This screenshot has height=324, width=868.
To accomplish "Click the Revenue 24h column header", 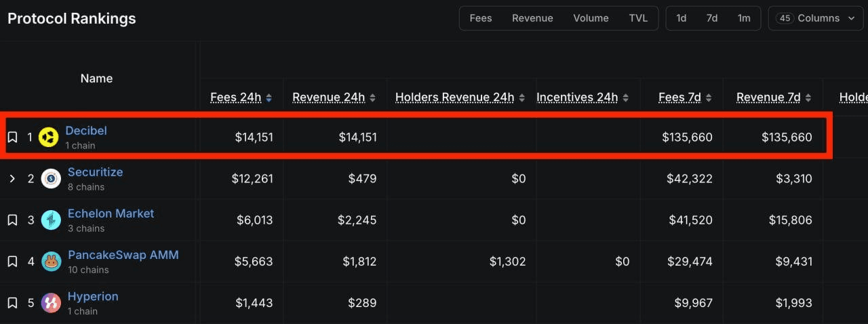I will (x=329, y=98).
